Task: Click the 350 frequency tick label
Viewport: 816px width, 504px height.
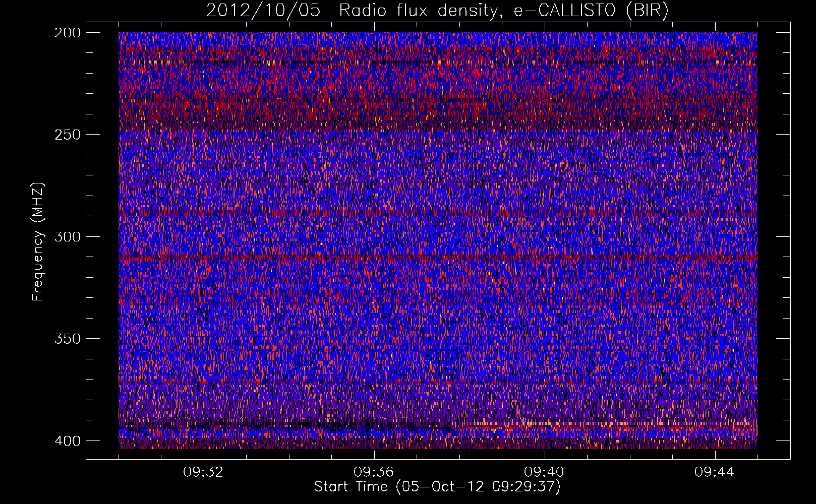Action: coord(67,338)
